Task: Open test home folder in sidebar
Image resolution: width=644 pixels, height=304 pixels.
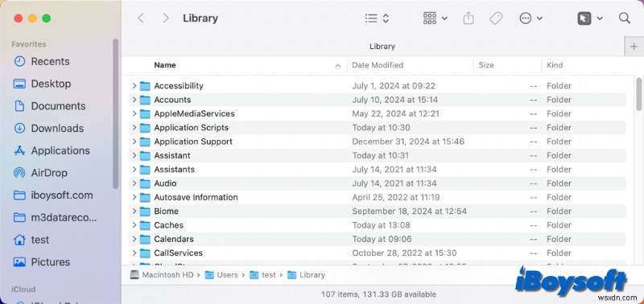Action: point(31,240)
